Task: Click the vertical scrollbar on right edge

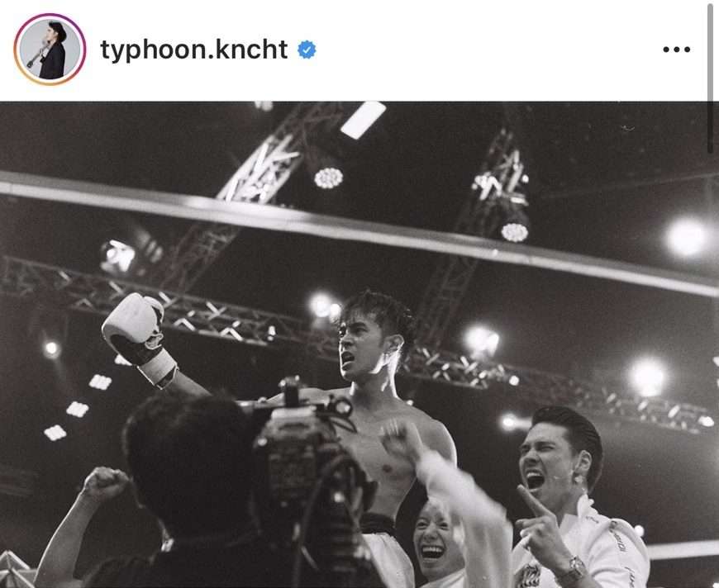Action: 710,78
